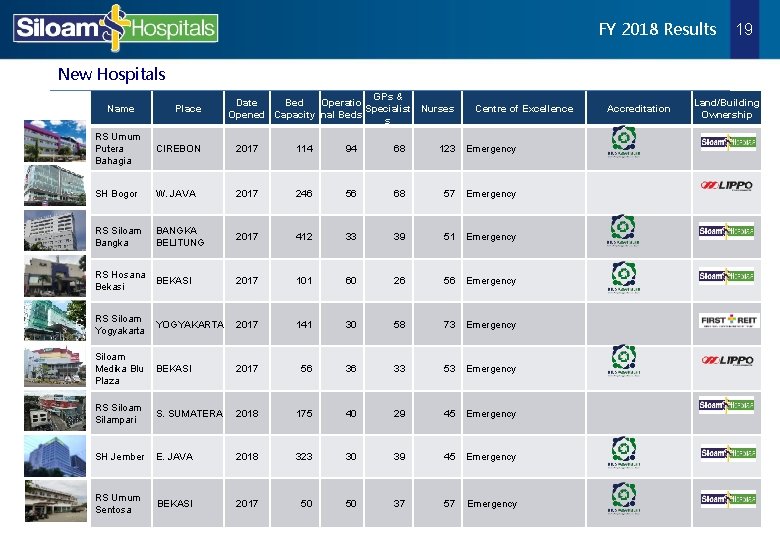
Task: Click Siloam ownership logo in RS Umum Putera Bahagia row
Action: (x=728, y=142)
